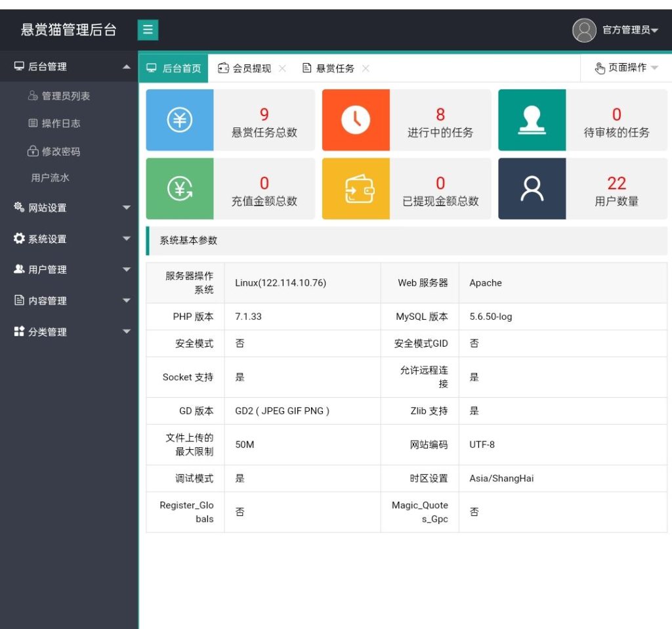
Task: Open the 页面操作 dropdown
Action: click(x=625, y=68)
